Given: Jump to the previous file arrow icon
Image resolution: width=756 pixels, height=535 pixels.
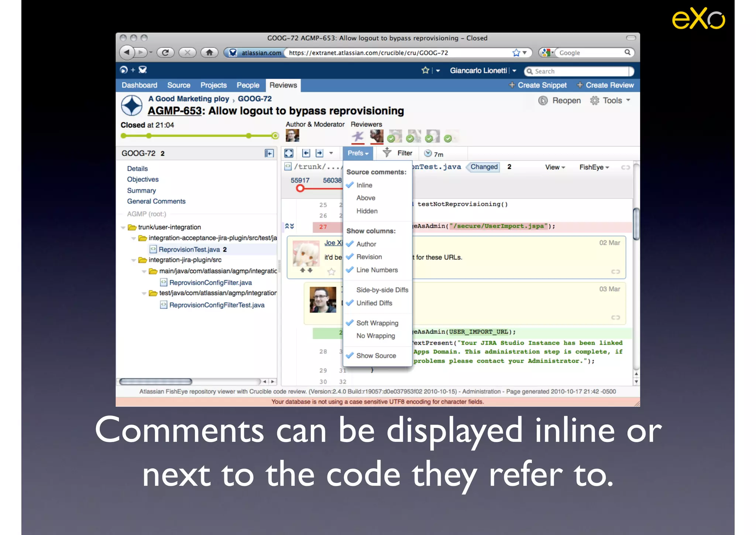Looking at the screenshot, I should tap(306, 153).
